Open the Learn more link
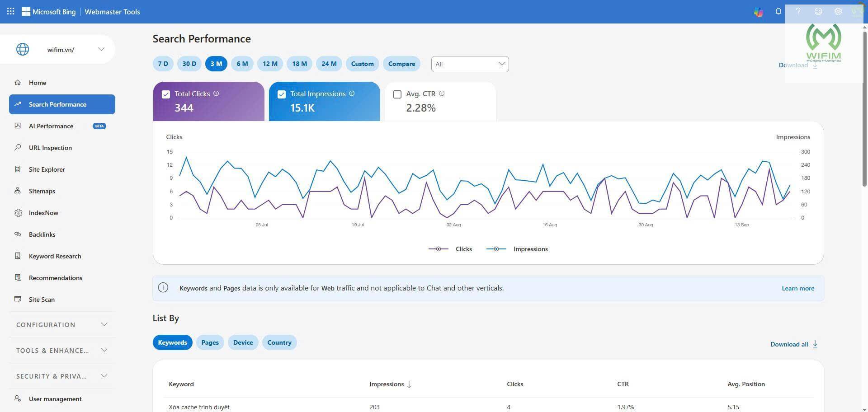 pyautogui.click(x=798, y=288)
